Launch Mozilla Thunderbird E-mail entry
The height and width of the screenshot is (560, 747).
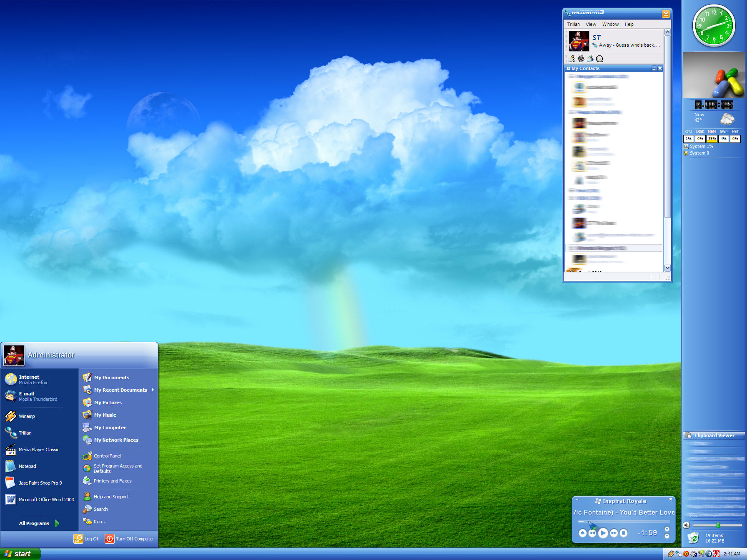pyautogui.click(x=40, y=396)
